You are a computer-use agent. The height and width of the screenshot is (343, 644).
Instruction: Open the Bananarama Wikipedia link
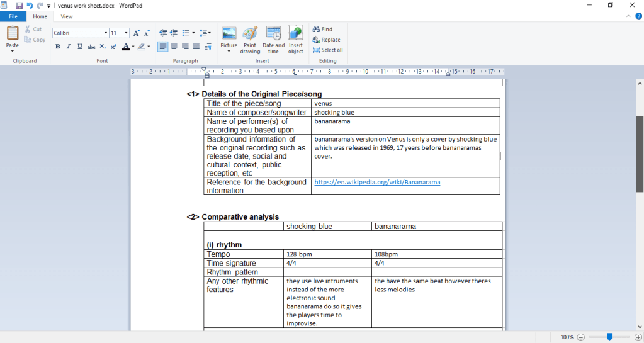coord(377,182)
